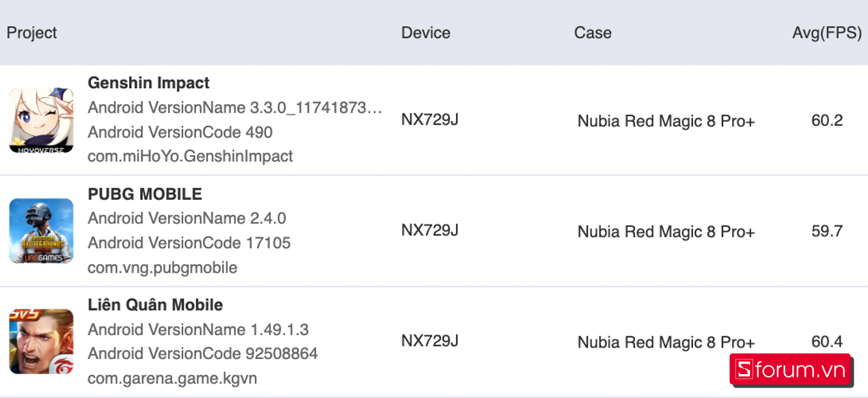Sort by the Device column header
This screenshot has height=398, width=868.
coord(426,33)
